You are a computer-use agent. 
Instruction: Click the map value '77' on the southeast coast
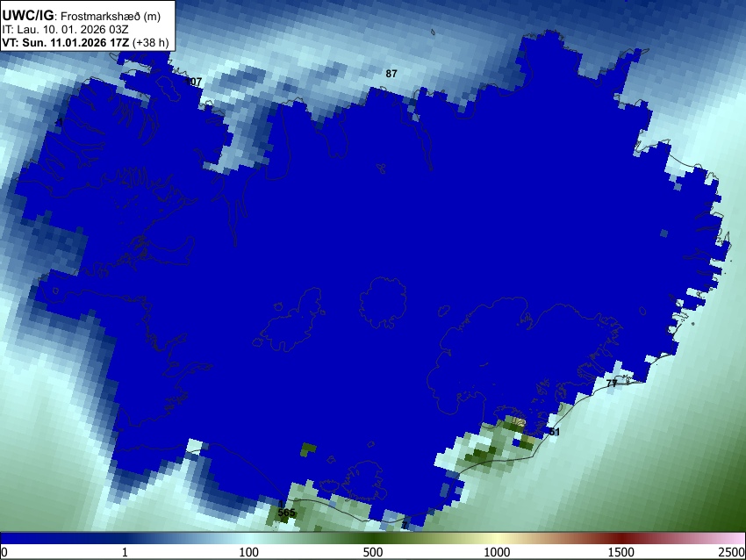612,383
